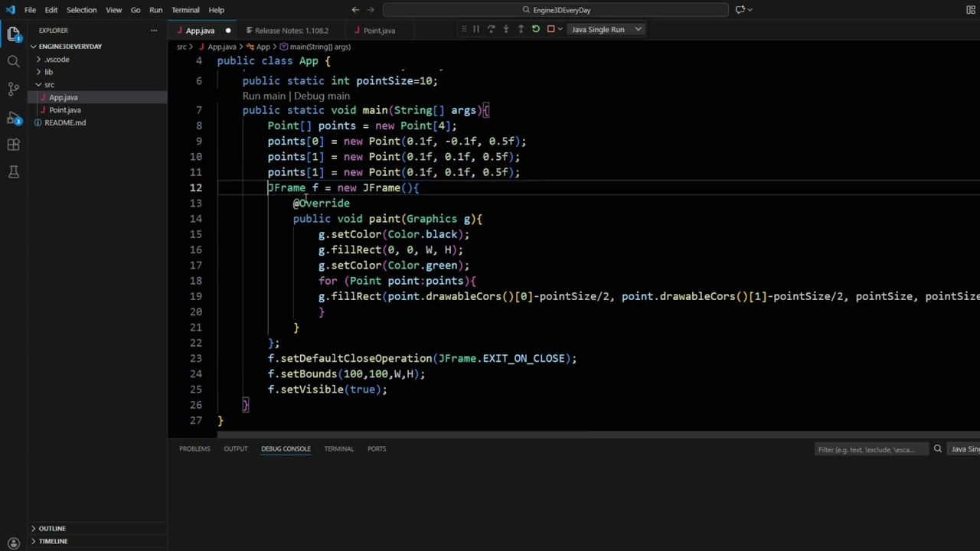Open the stop button dropdown arrow
Image resolution: width=980 pixels, height=551 pixels.
[x=560, y=29]
